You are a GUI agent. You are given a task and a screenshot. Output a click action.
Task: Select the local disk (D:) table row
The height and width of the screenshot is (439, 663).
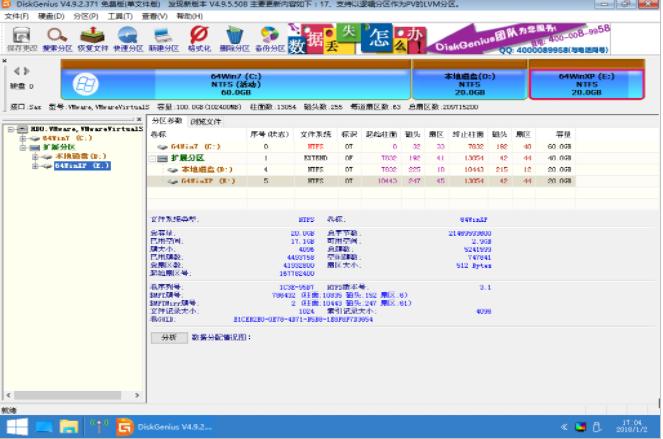point(361,170)
